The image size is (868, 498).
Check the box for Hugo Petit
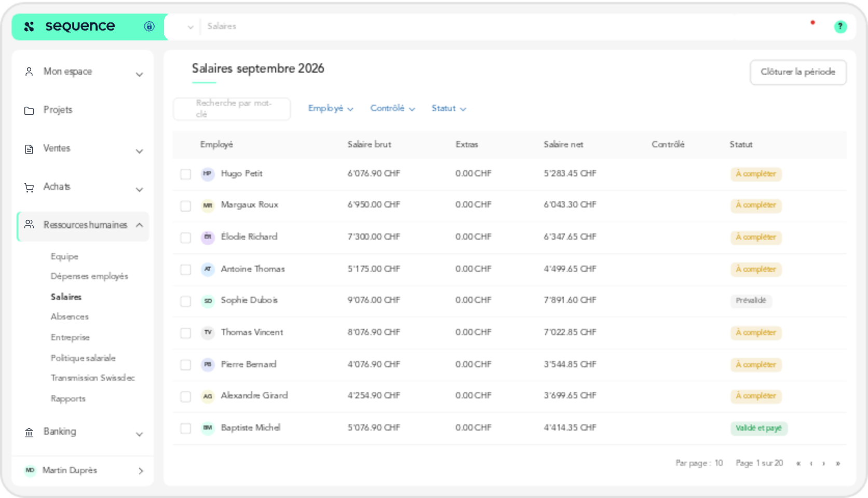[x=185, y=174]
